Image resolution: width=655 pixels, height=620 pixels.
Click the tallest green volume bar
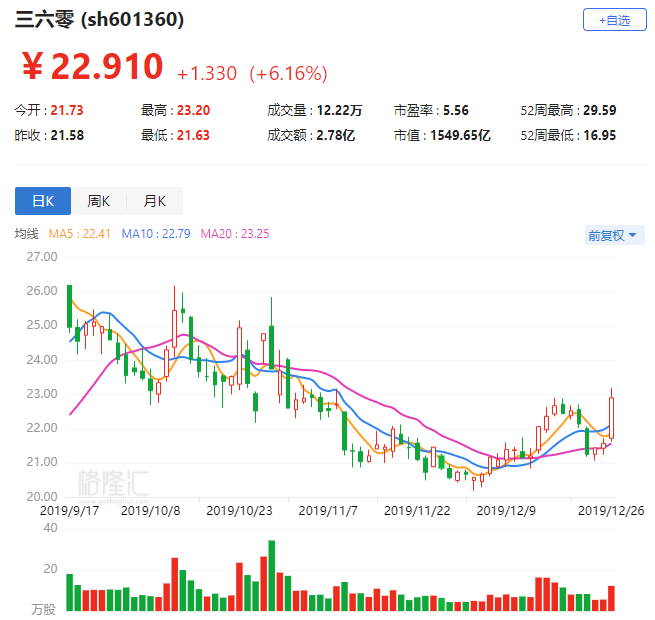272,576
